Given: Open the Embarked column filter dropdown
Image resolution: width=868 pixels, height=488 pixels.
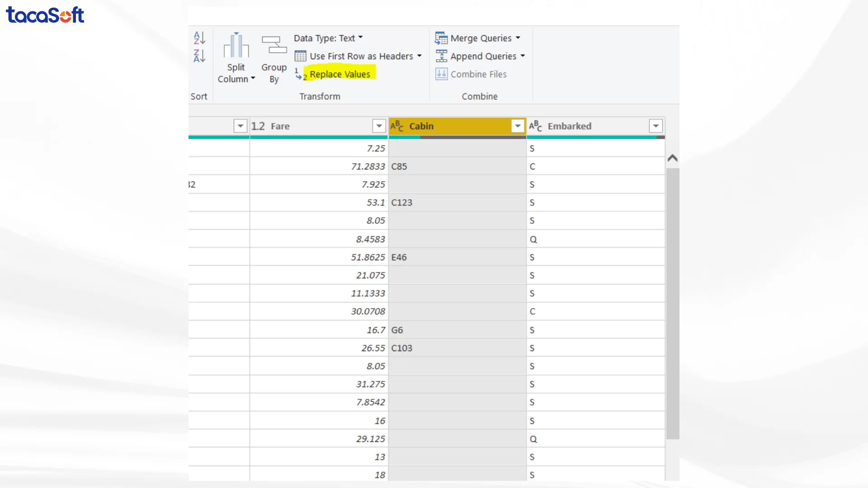Looking at the screenshot, I should [x=656, y=126].
